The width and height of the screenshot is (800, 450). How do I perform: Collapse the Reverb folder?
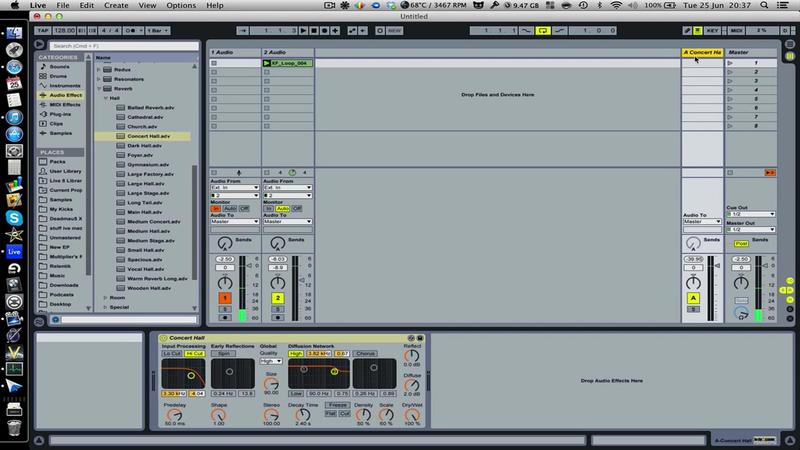pyautogui.click(x=99, y=89)
